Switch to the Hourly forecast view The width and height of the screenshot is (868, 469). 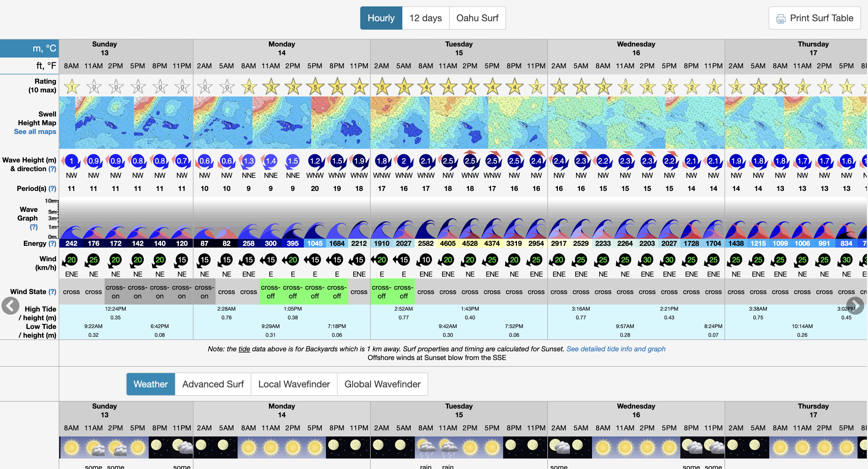click(x=381, y=18)
